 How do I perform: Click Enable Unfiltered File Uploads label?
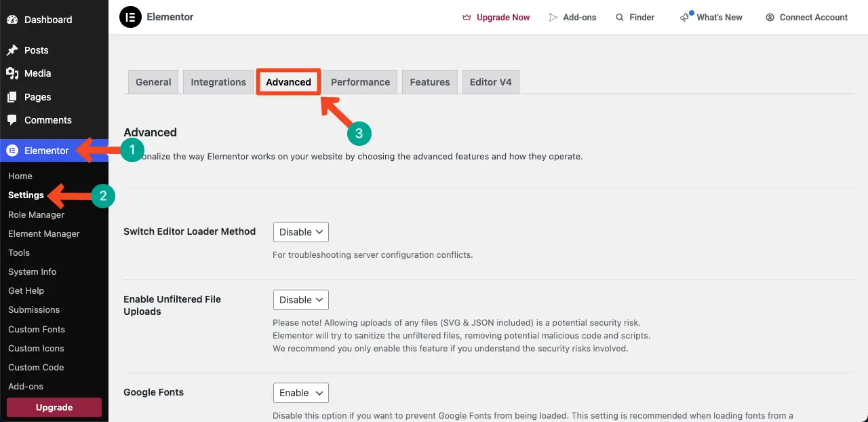point(172,305)
